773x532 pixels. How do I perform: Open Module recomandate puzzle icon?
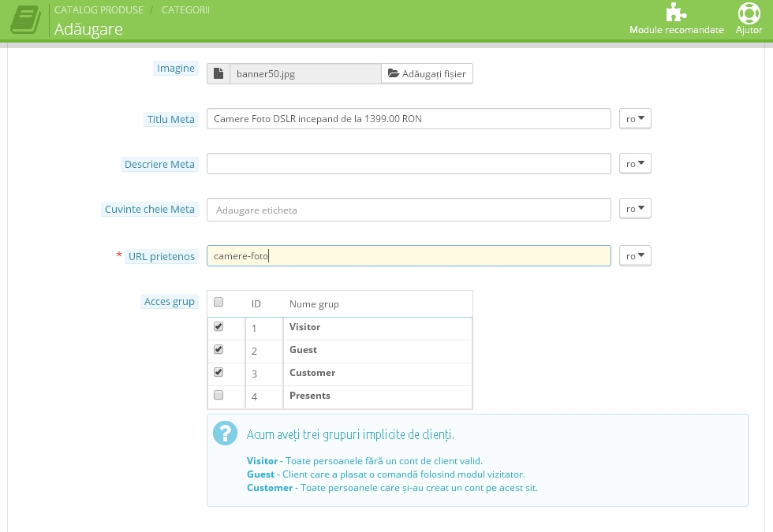pyautogui.click(x=676, y=13)
